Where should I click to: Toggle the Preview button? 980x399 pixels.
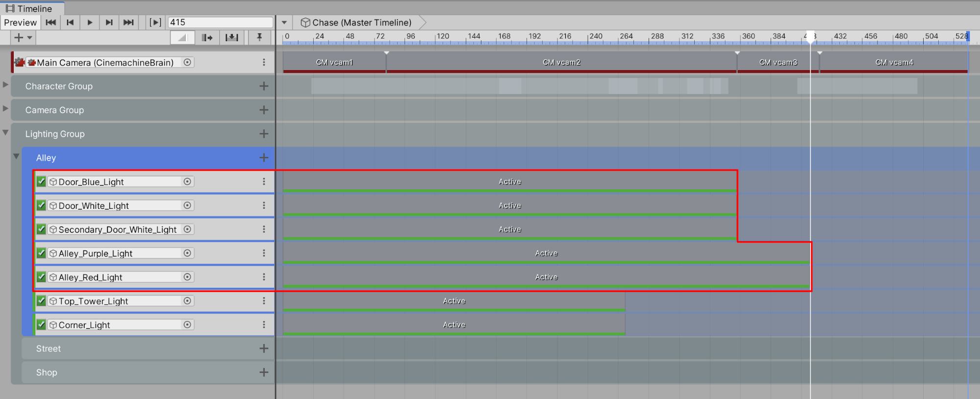click(x=21, y=23)
